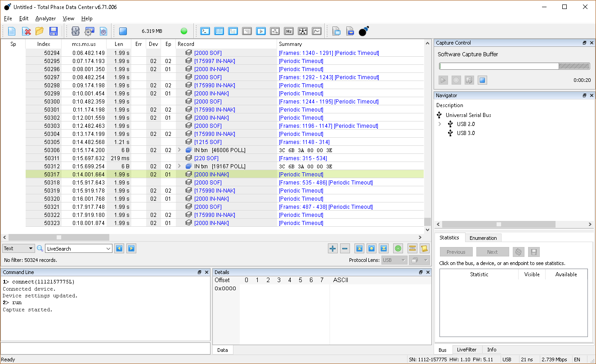596x364 pixels.
Task: Click the Close capture red X icon
Action: 27,31
